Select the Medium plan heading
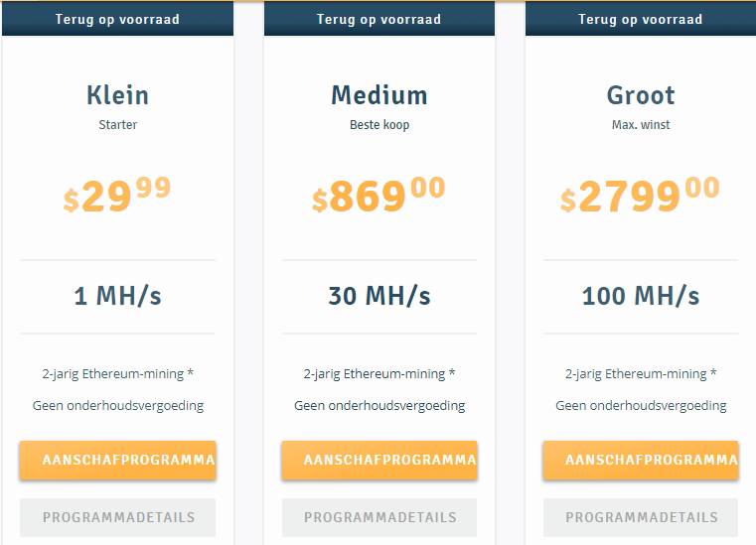This screenshot has width=756, height=545. (379, 95)
